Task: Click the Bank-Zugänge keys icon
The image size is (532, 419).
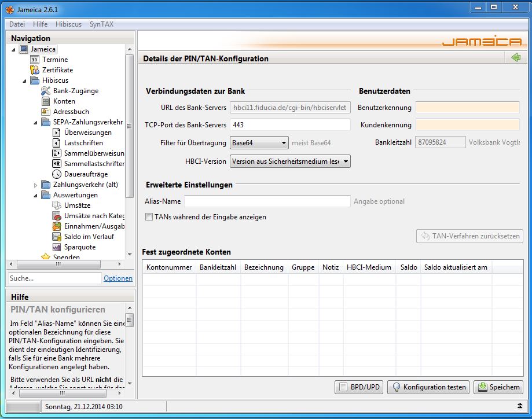Action: 46,91
